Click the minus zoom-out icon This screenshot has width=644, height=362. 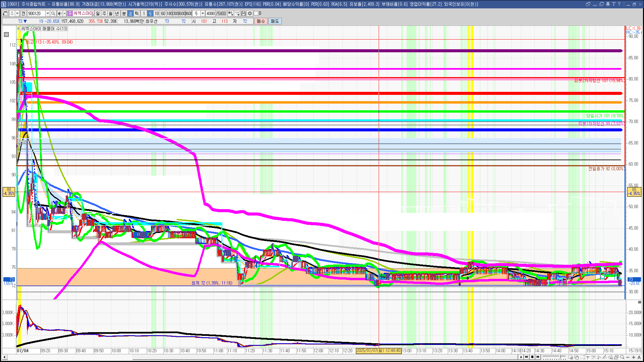pyautogui.click(x=628, y=357)
